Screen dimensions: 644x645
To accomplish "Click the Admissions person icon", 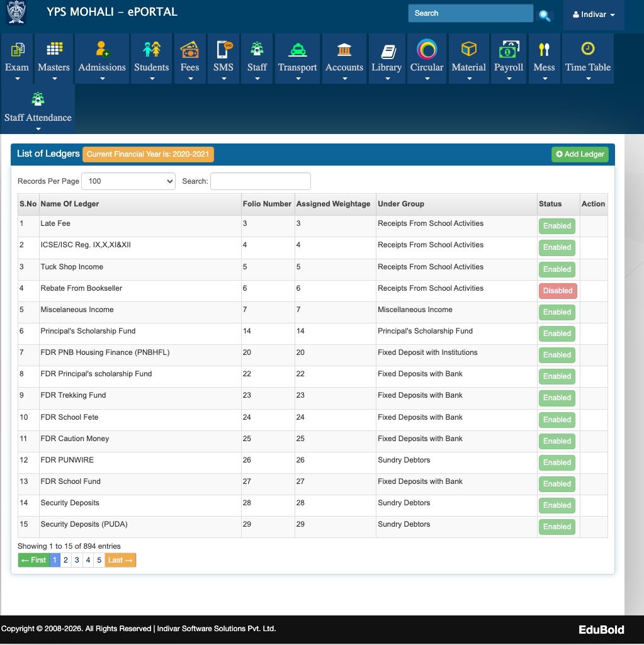I will (101, 48).
